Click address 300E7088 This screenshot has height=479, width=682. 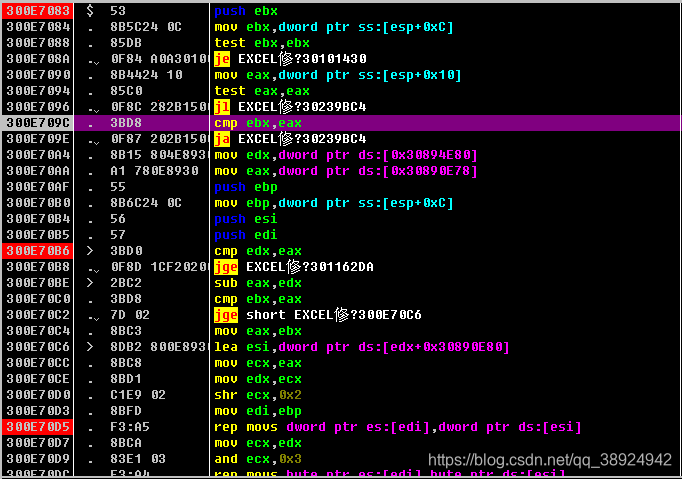coord(38,43)
